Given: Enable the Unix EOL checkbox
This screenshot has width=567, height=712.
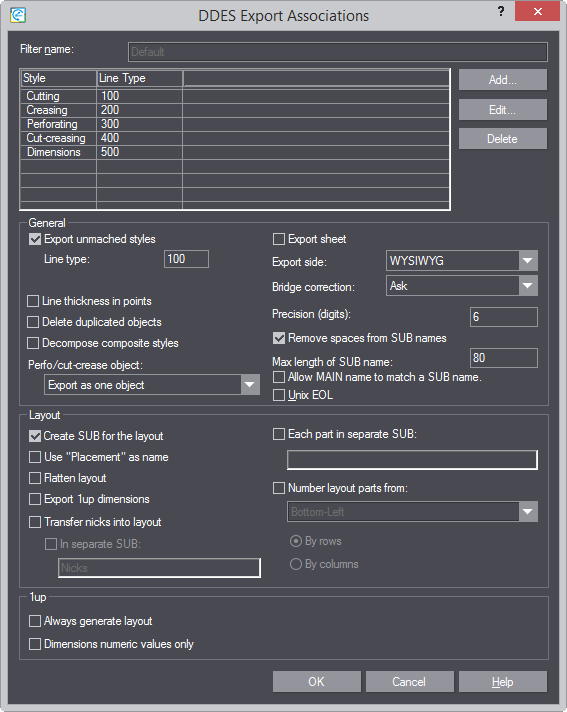Looking at the screenshot, I should click(x=279, y=395).
